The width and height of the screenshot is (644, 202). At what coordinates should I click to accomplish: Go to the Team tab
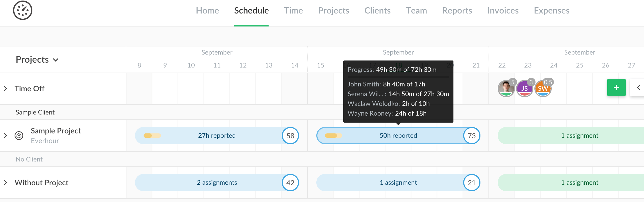coord(416,11)
